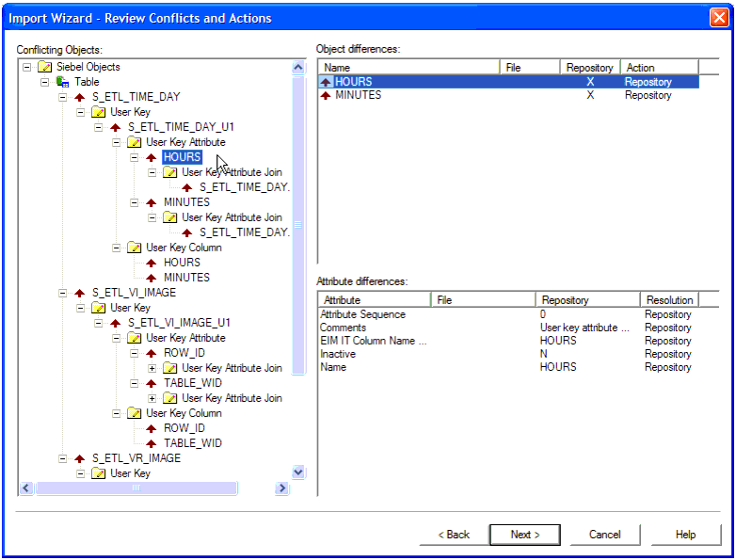Viewport: 736px width, 560px height.
Task: Proceed with the Next button
Action: pyautogui.click(x=525, y=535)
